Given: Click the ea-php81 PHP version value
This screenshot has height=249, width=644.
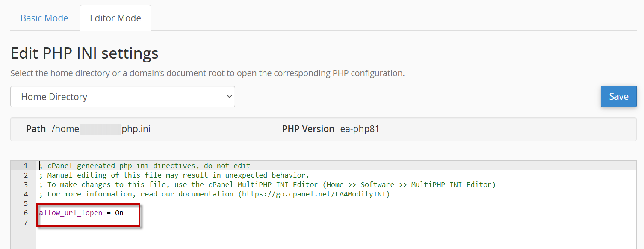Looking at the screenshot, I should tap(360, 129).
